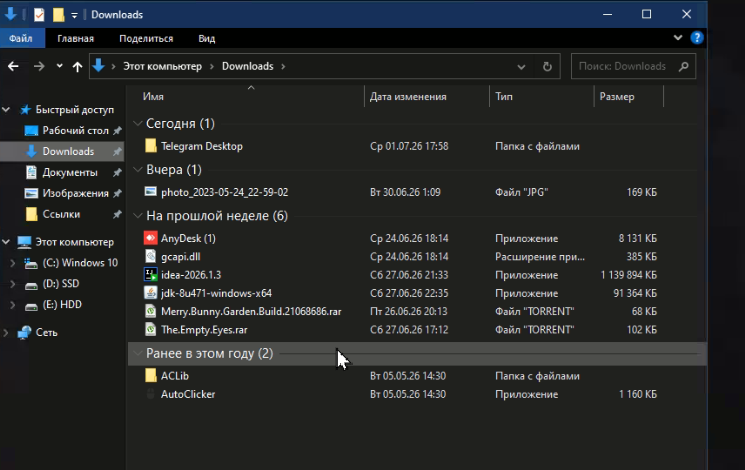Image resolution: width=745 pixels, height=470 pixels.
Task: Switch to the Вид tab
Action: [207, 38]
